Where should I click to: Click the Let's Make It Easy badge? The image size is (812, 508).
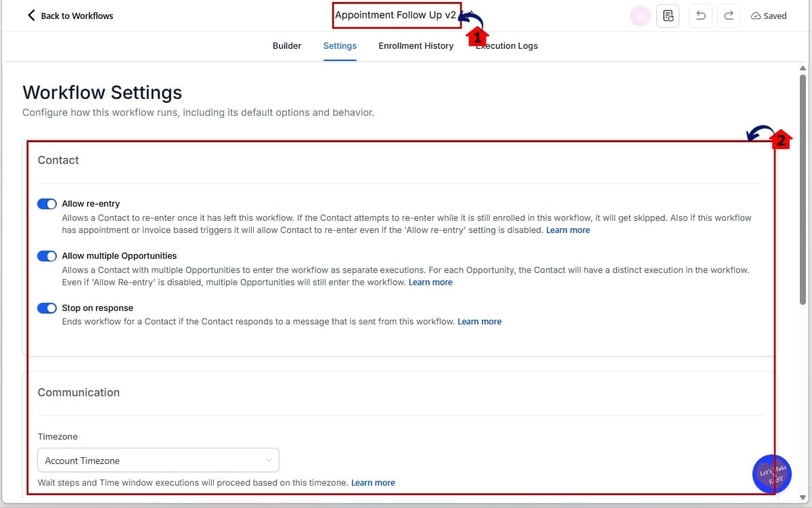pyautogui.click(x=771, y=473)
